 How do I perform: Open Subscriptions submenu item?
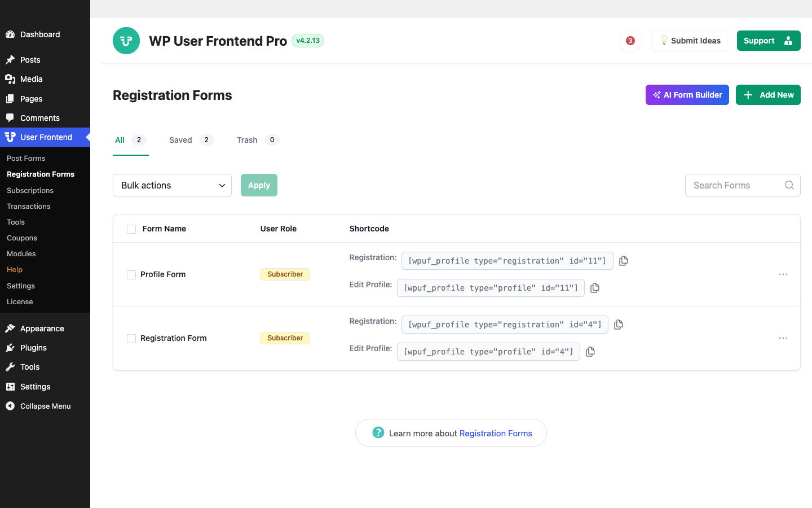30,190
